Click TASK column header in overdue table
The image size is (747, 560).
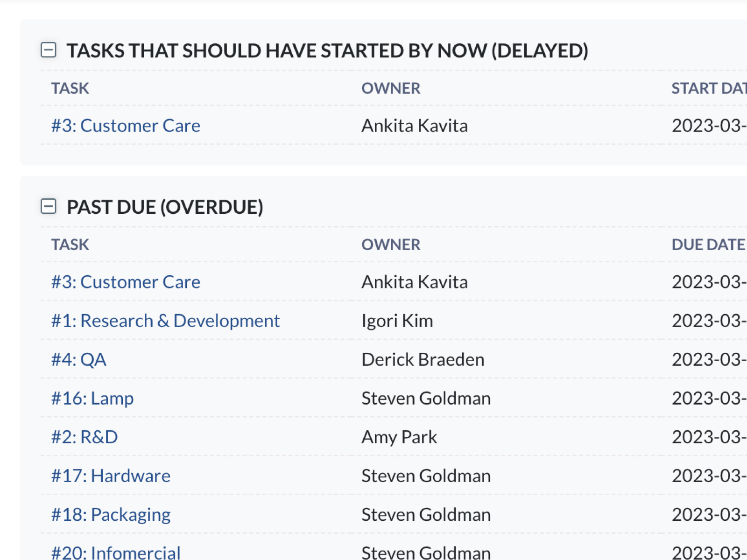(70, 245)
